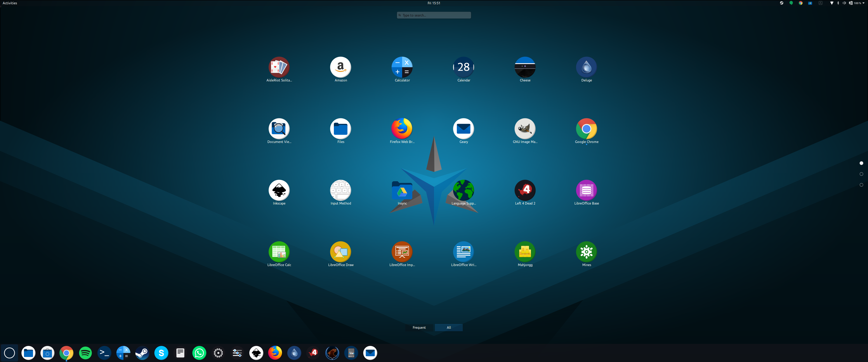
Task: Switch to the Frequent apps tab
Action: point(419,328)
